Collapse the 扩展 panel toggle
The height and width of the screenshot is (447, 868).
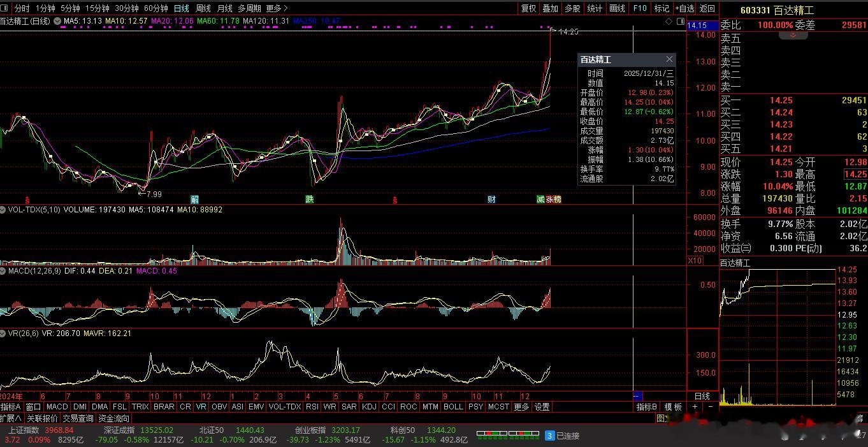(11, 418)
